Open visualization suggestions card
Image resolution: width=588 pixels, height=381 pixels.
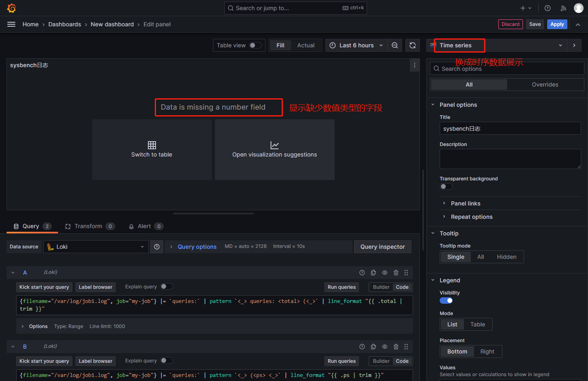pos(275,150)
